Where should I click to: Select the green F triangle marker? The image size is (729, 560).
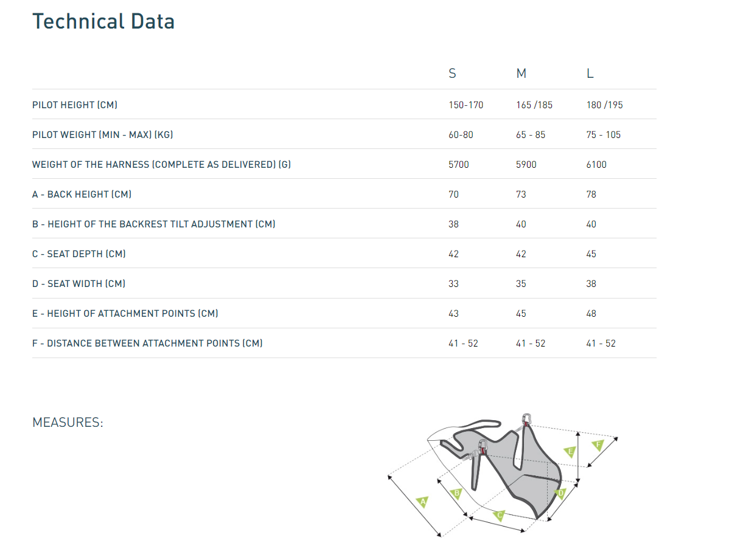coord(598,445)
